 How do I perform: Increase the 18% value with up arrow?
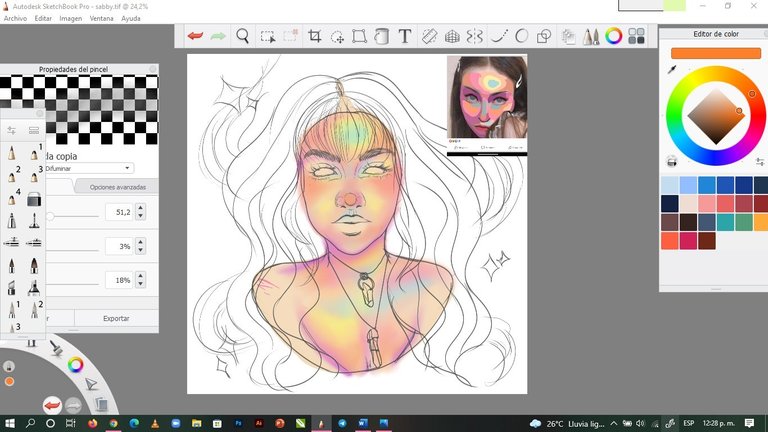[141, 276]
